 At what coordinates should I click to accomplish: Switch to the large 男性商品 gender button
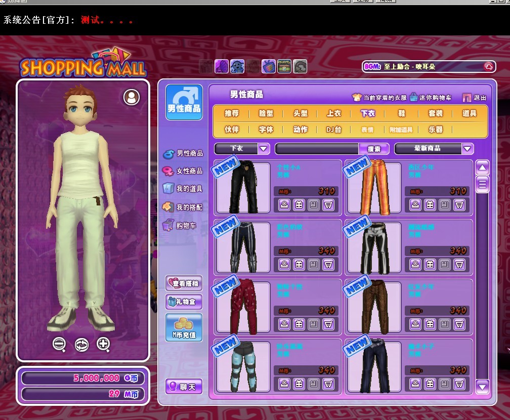click(184, 102)
